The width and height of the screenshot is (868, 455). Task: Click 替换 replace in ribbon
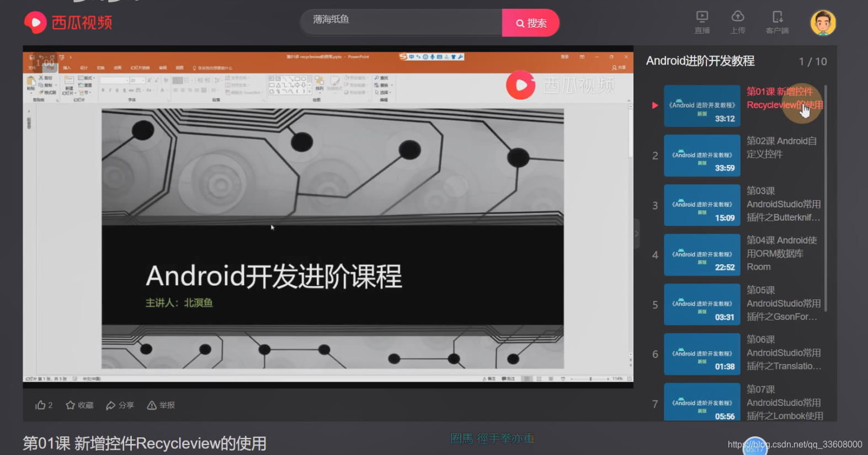pos(384,85)
